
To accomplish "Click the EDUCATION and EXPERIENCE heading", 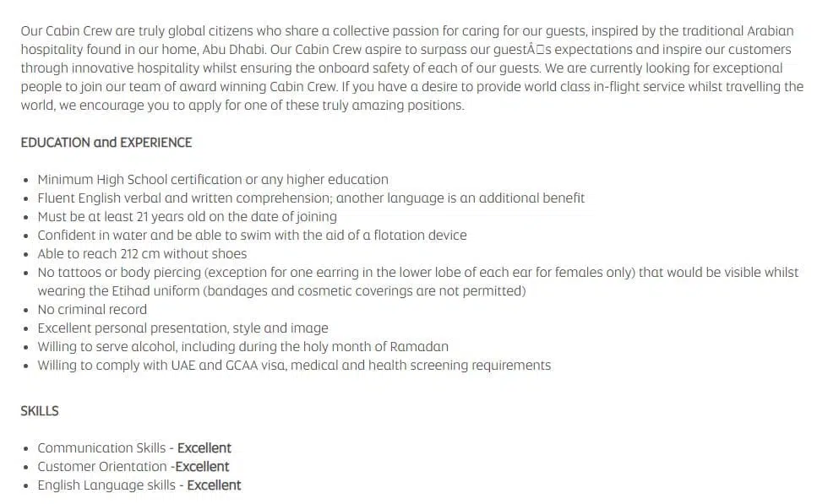I will point(106,143).
